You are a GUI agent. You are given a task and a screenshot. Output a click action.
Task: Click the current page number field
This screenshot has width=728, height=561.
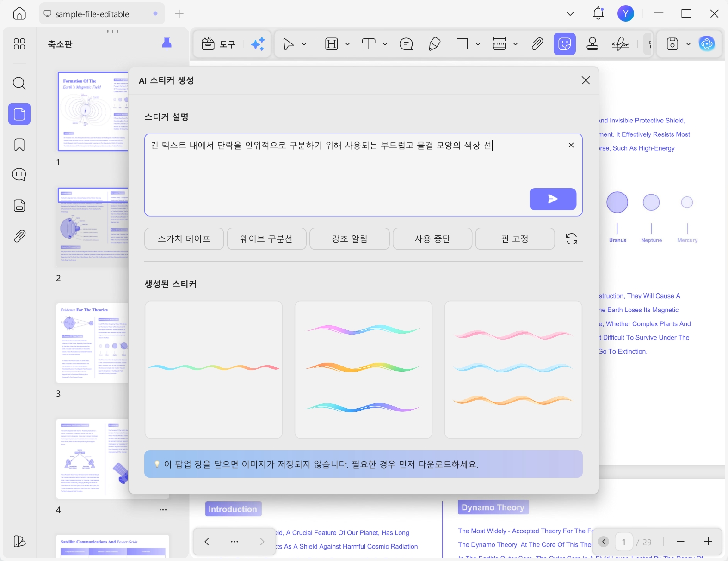(623, 542)
